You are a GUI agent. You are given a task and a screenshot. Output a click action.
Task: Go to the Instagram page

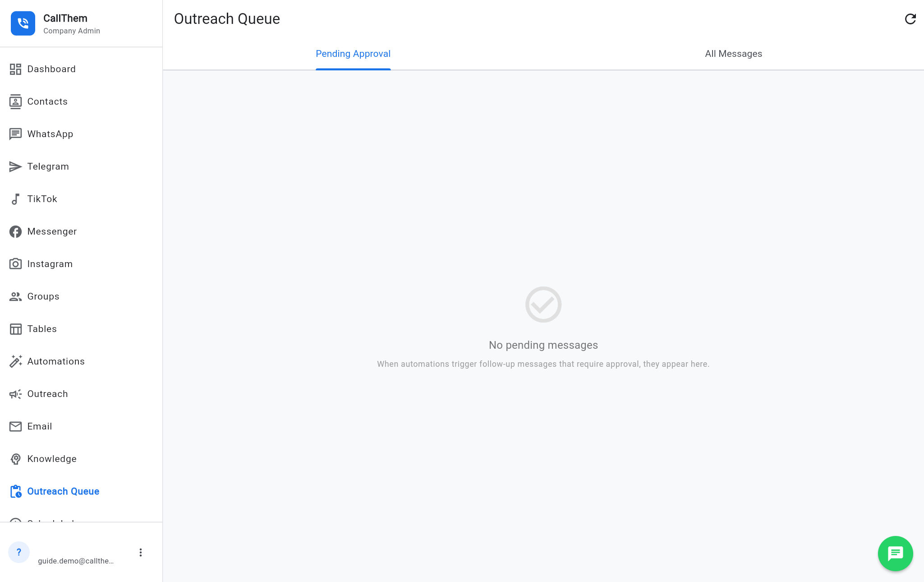(x=81, y=264)
